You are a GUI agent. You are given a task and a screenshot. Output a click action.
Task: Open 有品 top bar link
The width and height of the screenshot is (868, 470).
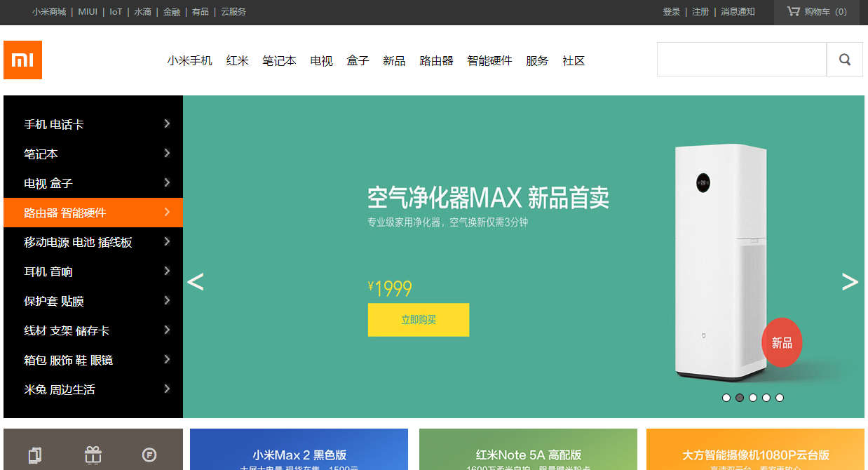[x=201, y=12]
